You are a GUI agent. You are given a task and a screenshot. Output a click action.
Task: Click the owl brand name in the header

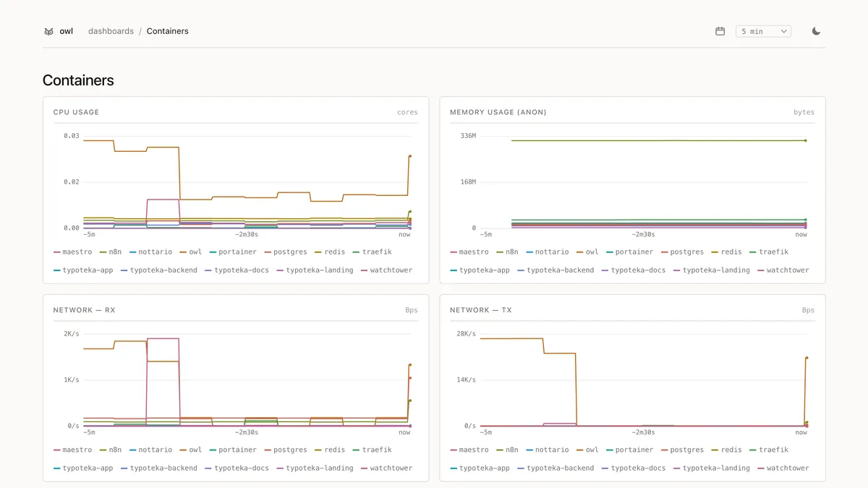coord(67,31)
